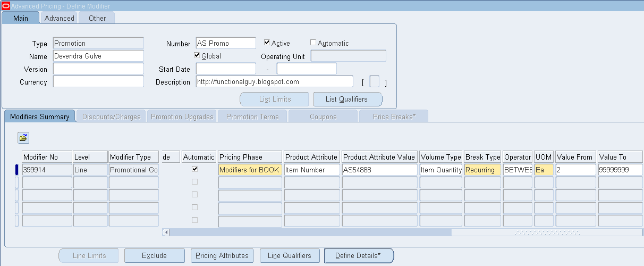This screenshot has width=644, height=266.
Task: Click the Product Attribute Value column header
Action: click(379, 157)
